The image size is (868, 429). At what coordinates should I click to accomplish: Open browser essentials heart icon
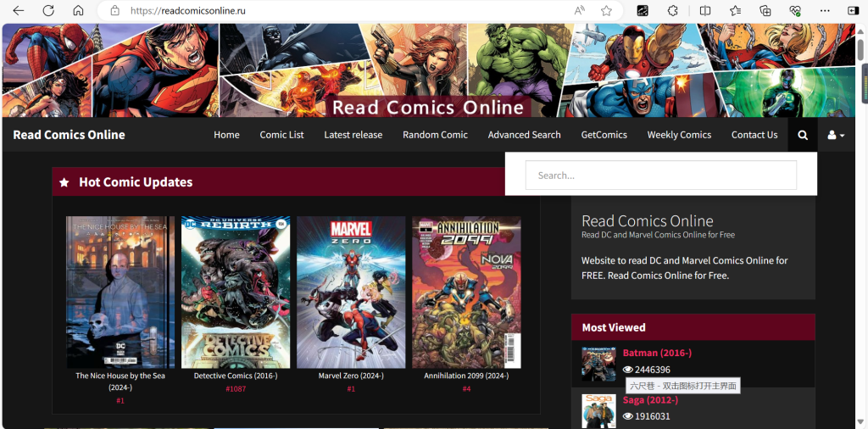(x=795, y=10)
